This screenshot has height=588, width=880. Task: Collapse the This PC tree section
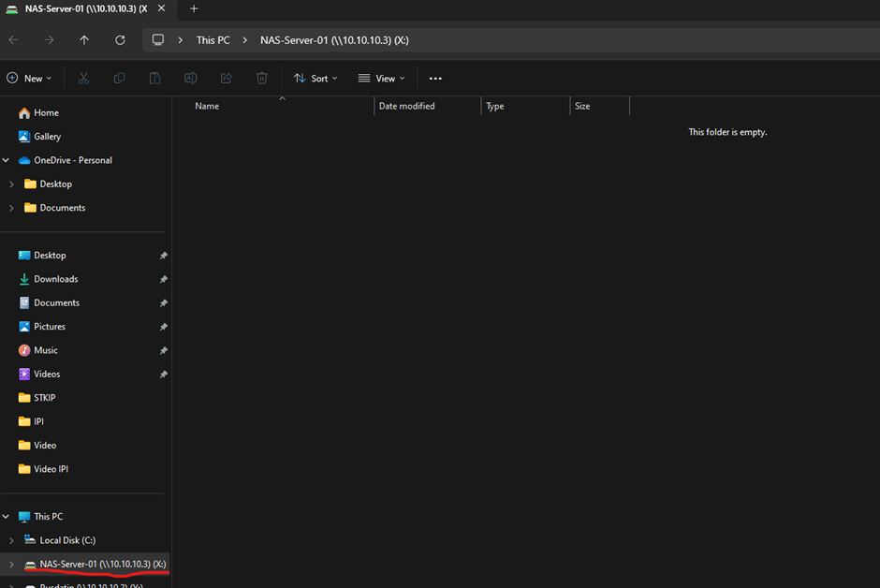(7, 517)
